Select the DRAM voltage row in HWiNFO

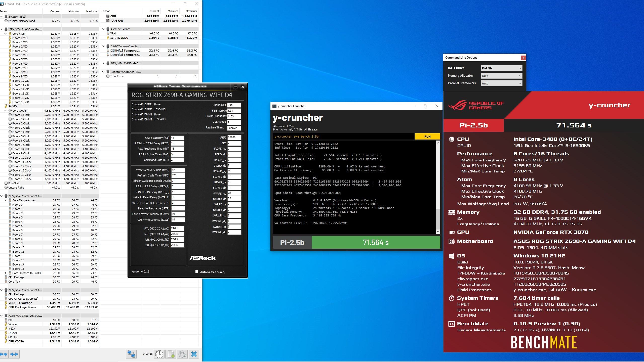pyautogui.click(x=50, y=333)
